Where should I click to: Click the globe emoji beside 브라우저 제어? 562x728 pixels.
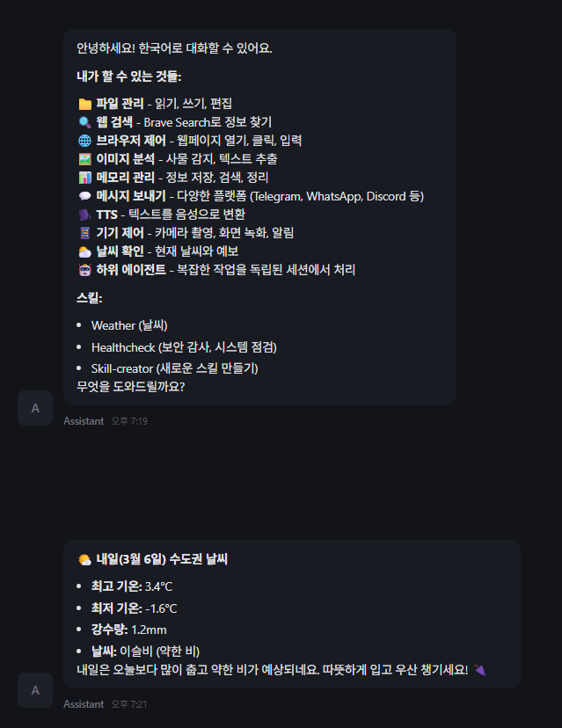click(84, 141)
